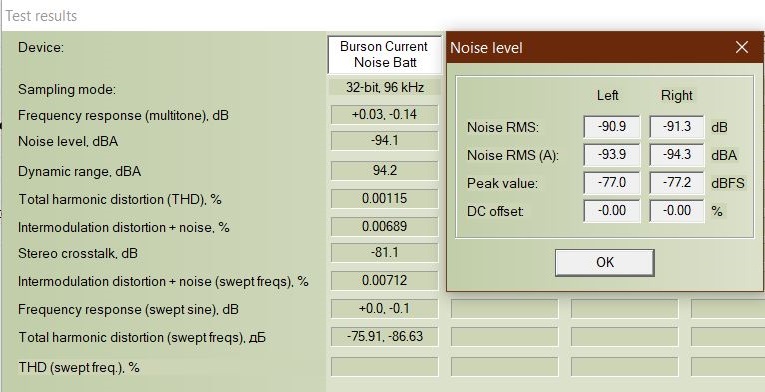This screenshot has height=392, width=765.
Task: Click the dBA unit beside the Noise RMS (A) row
Action: pos(724,155)
